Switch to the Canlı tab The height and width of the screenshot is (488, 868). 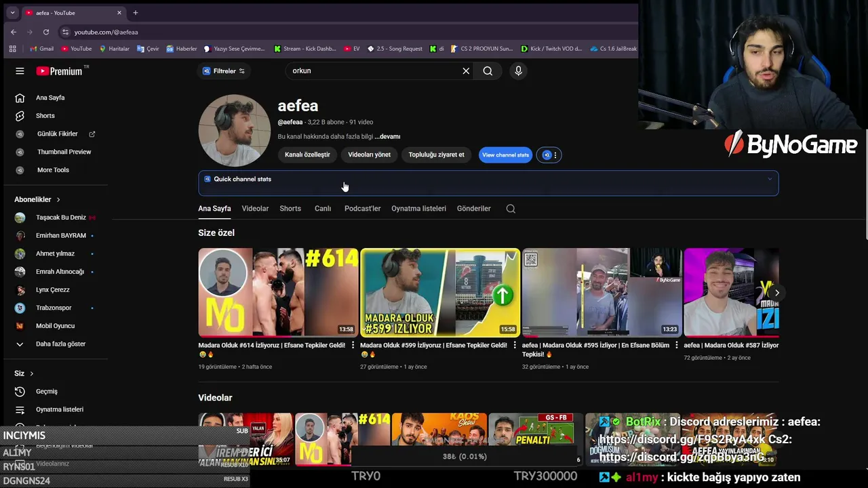click(x=323, y=209)
